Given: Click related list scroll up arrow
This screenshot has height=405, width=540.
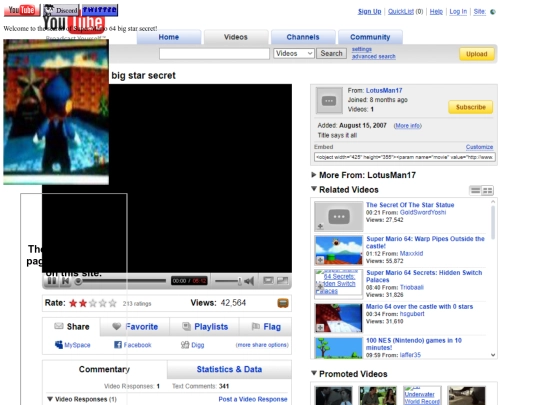Looking at the screenshot, I should pyautogui.click(x=493, y=202).
